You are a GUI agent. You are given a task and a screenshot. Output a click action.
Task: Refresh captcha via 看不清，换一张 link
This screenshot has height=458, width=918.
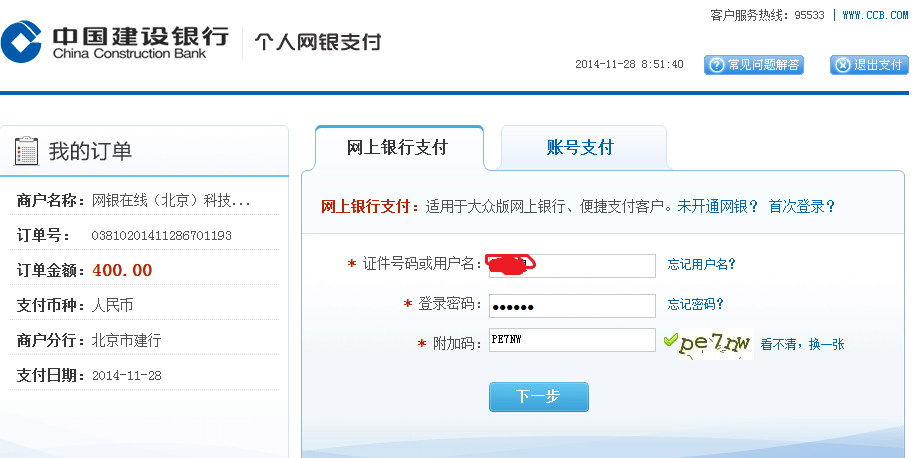pos(802,344)
